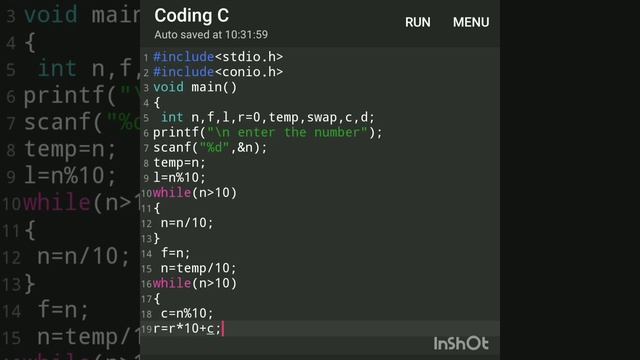The width and height of the screenshot is (640, 360).
Task: Click line 2 '#include<conio.h>'
Action: [x=218, y=72]
